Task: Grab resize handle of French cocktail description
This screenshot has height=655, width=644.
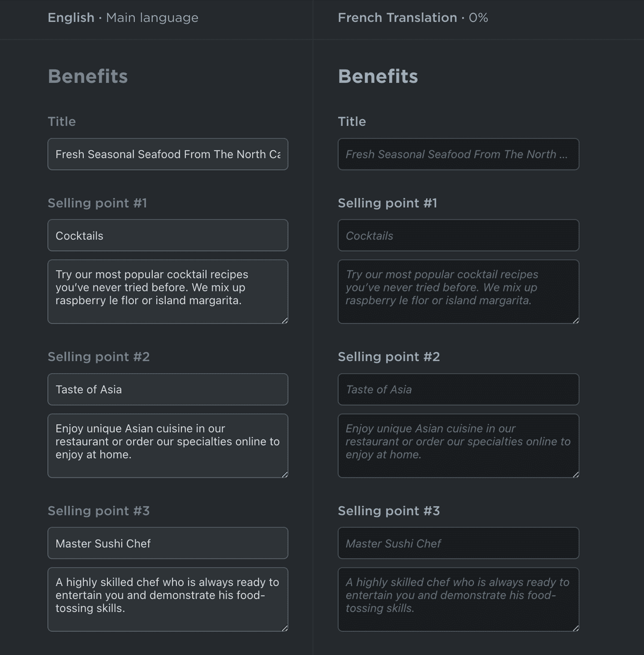Action: click(575, 320)
